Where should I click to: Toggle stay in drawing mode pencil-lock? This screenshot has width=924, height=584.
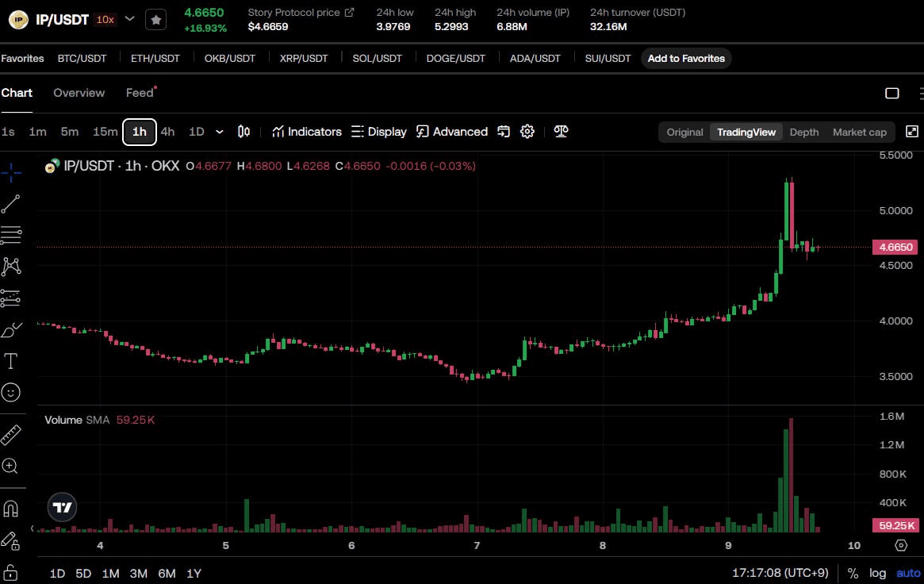click(x=11, y=540)
